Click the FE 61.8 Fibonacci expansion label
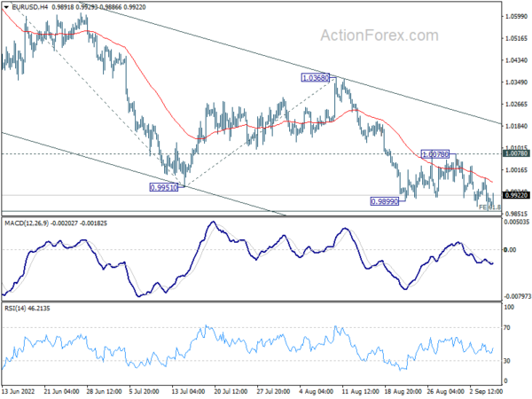 pyautogui.click(x=489, y=207)
